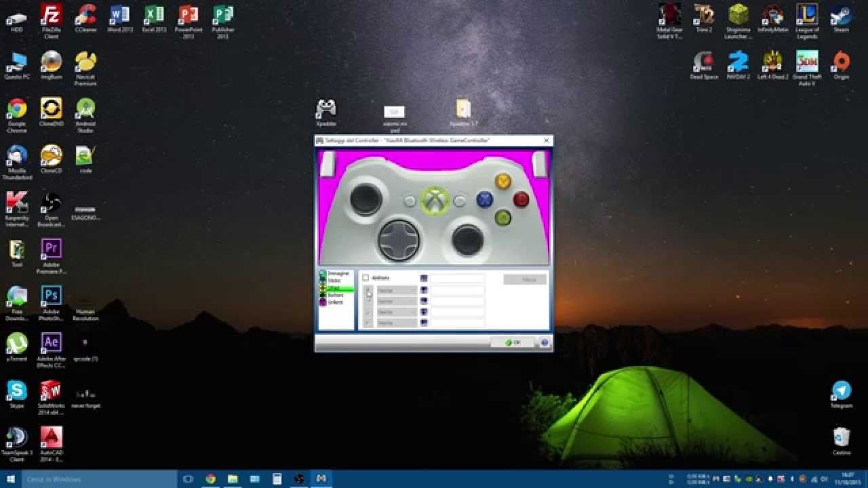Switch to Xpadder in the taskbar
The width and height of the screenshot is (868, 488).
[321, 479]
